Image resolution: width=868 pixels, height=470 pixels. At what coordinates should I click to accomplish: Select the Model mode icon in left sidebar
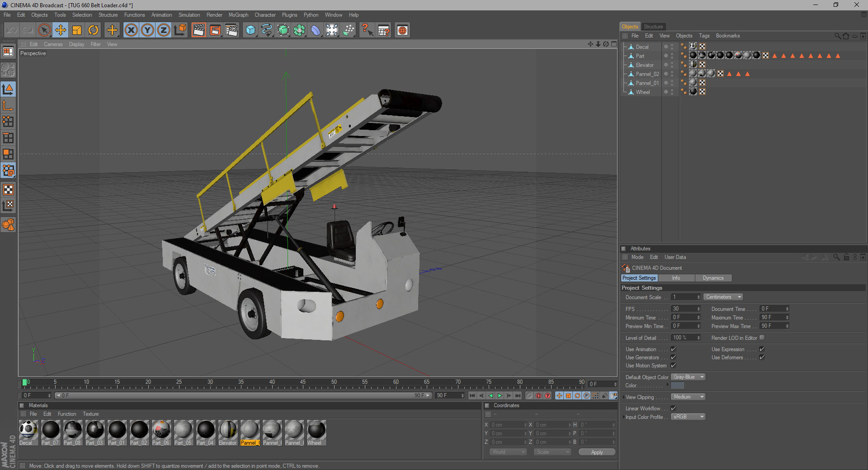8,89
